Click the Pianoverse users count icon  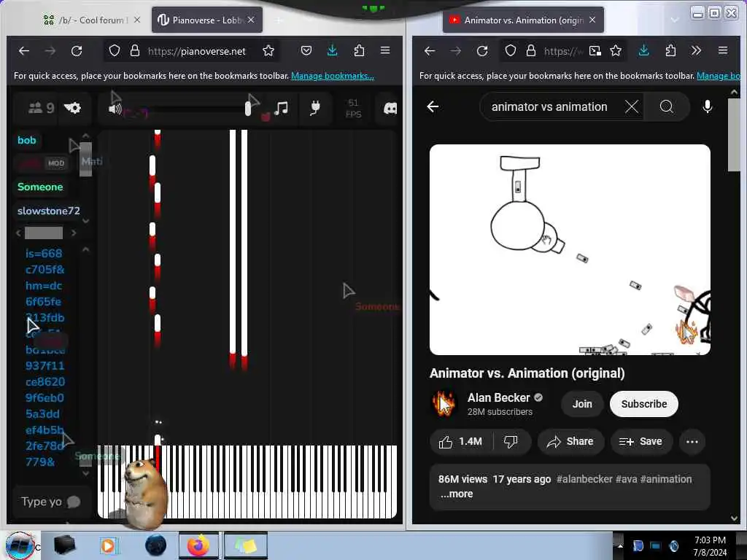(x=35, y=108)
